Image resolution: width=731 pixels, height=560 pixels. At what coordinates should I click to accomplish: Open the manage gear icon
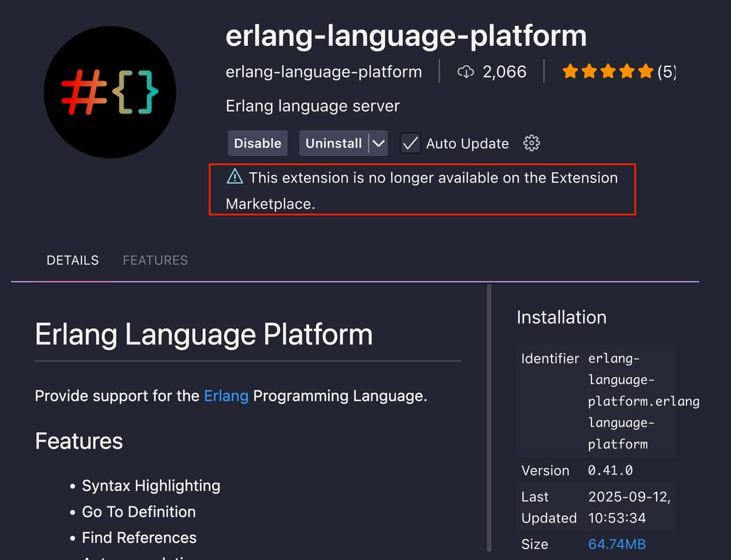coord(532,143)
